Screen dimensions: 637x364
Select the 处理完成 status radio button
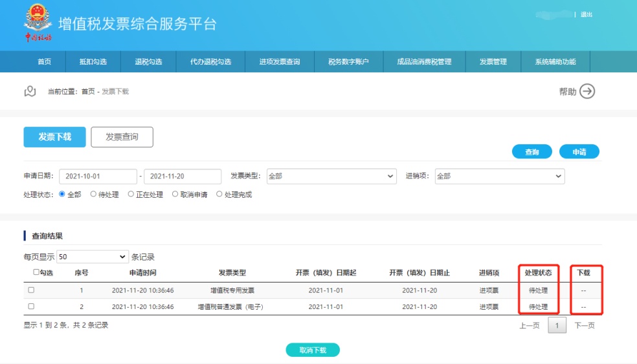(219, 194)
